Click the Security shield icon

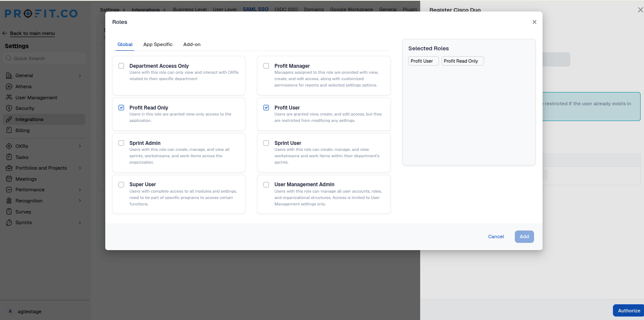pyautogui.click(x=9, y=108)
